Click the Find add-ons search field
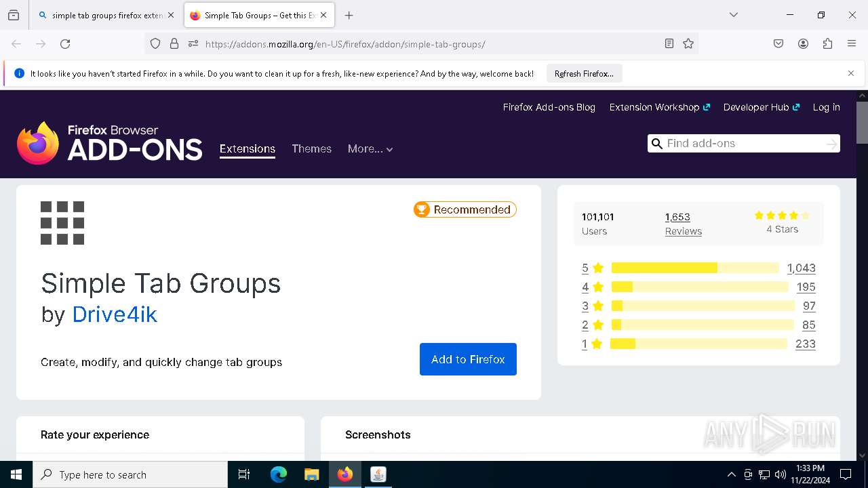 click(743, 144)
